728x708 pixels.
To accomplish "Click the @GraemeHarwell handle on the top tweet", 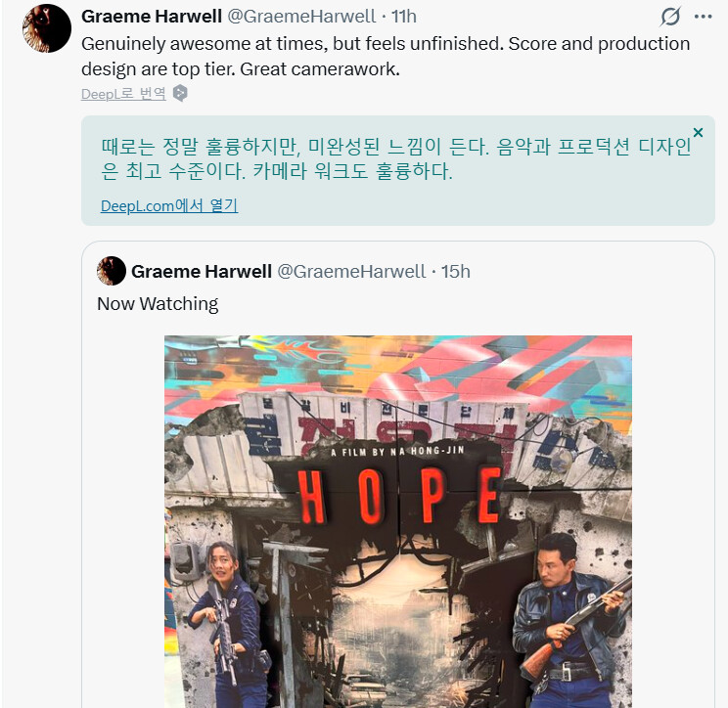I will pos(301,17).
